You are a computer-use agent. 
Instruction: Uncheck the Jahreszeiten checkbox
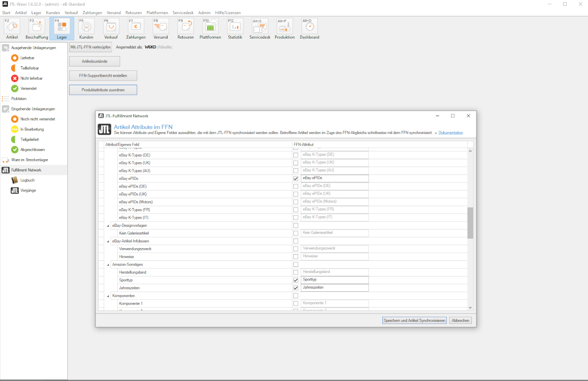pos(296,288)
